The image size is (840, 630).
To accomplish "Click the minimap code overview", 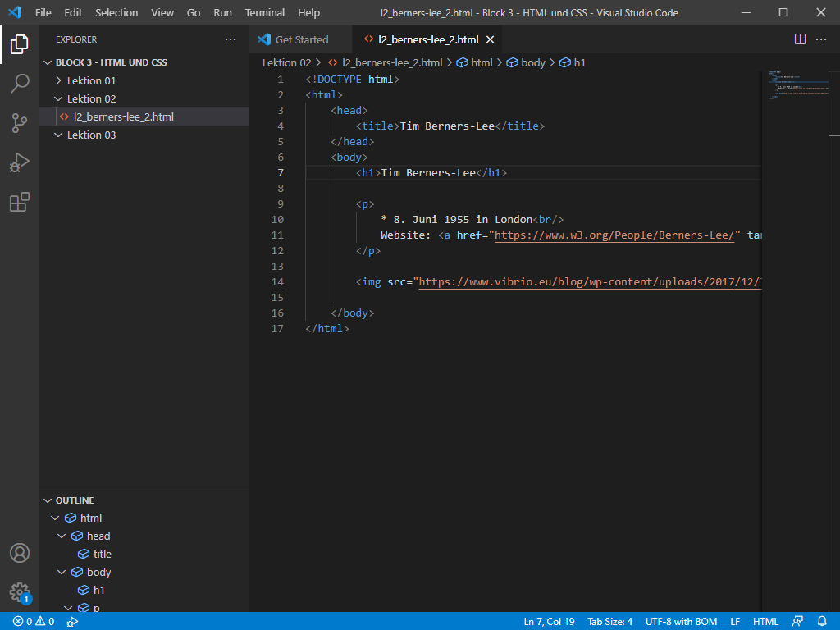I will [797, 84].
